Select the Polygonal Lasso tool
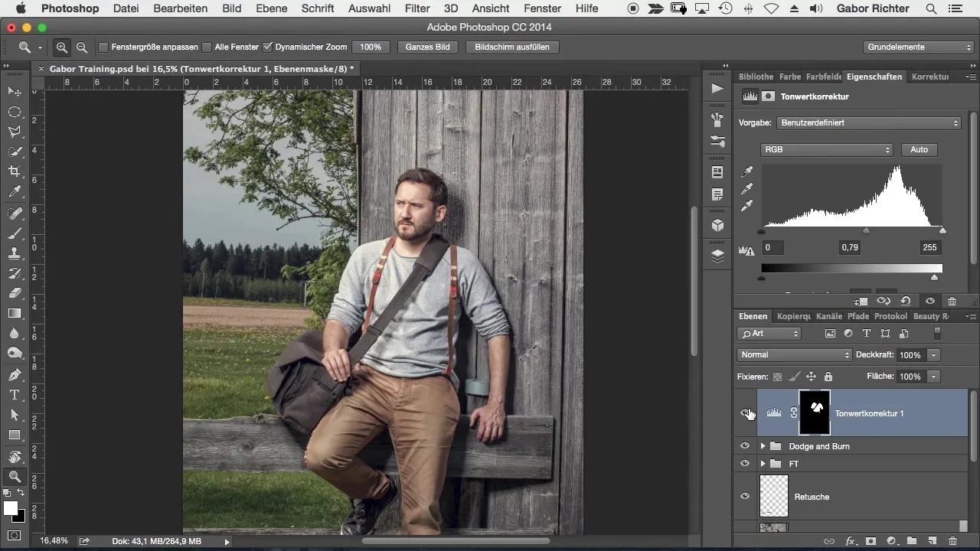This screenshot has width=980, height=551. pos(15,132)
